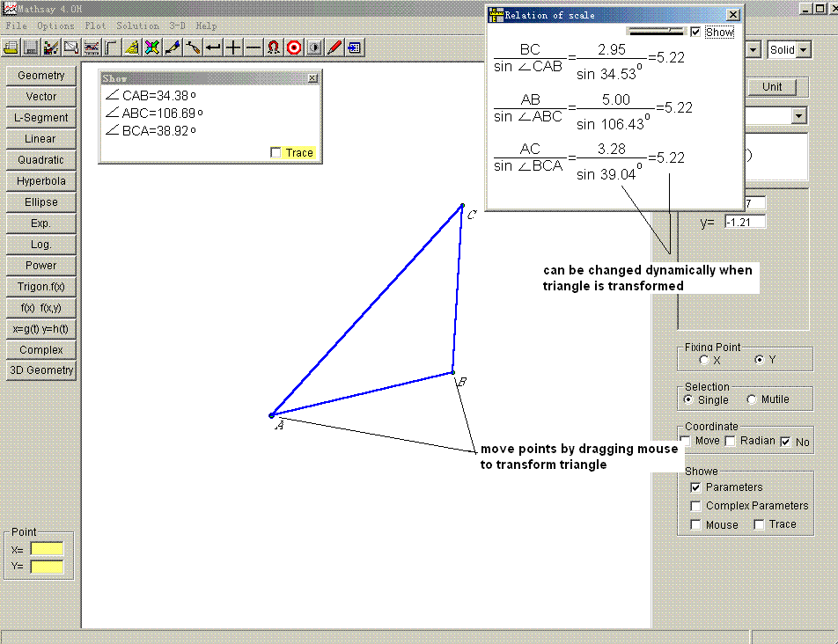
Task: Click the Quadratic button
Action: coord(41,159)
